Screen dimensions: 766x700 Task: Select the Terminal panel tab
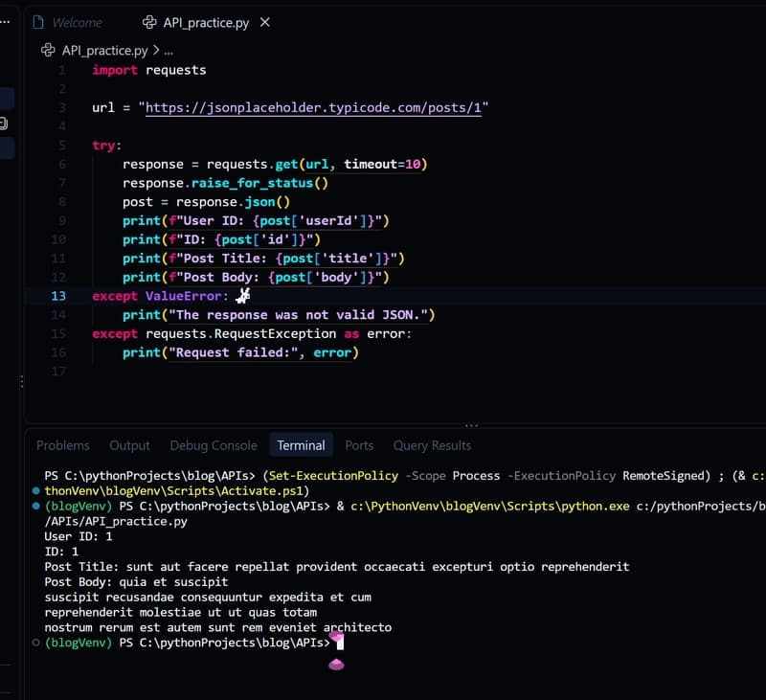point(301,445)
